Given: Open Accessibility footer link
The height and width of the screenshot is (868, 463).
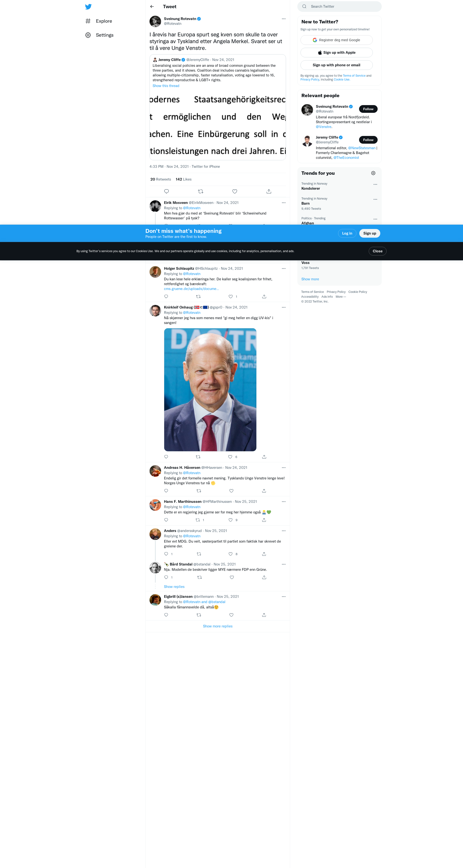Looking at the screenshot, I should point(310,297).
